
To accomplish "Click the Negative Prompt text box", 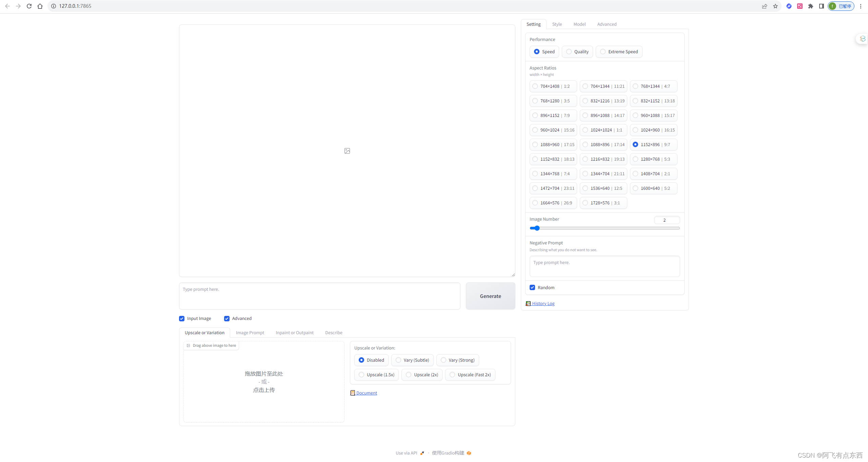I will (x=605, y=266).
